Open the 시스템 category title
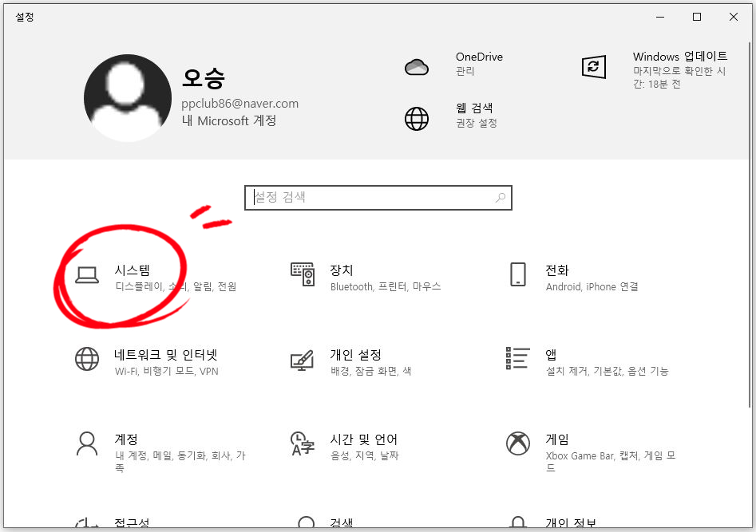Screen dimensions: 756x532 click(133, 270)
